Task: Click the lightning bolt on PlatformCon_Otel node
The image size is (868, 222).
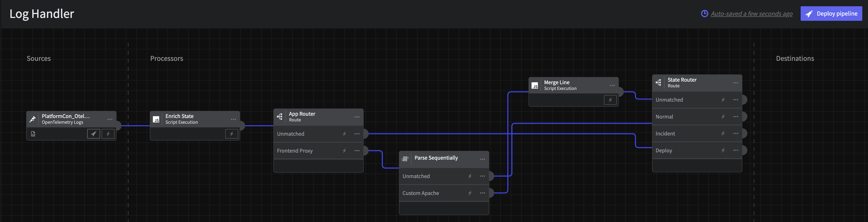Action: click(x=108, y=134)
